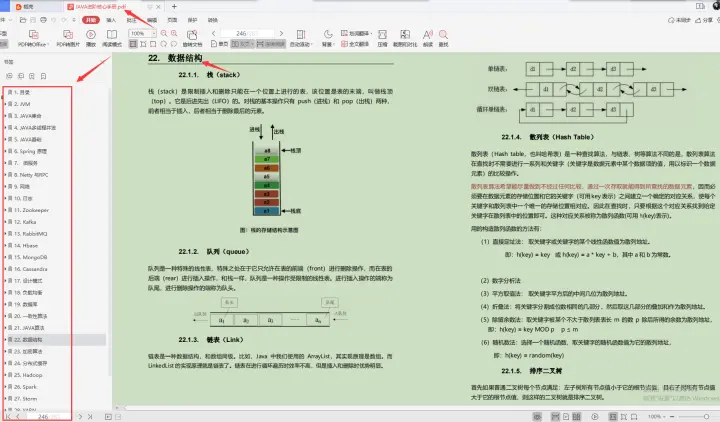Screen dimensions: 720x422
Task: Expand the '11. Zookeeper' bookmark
Action: [x=5, y=210]
